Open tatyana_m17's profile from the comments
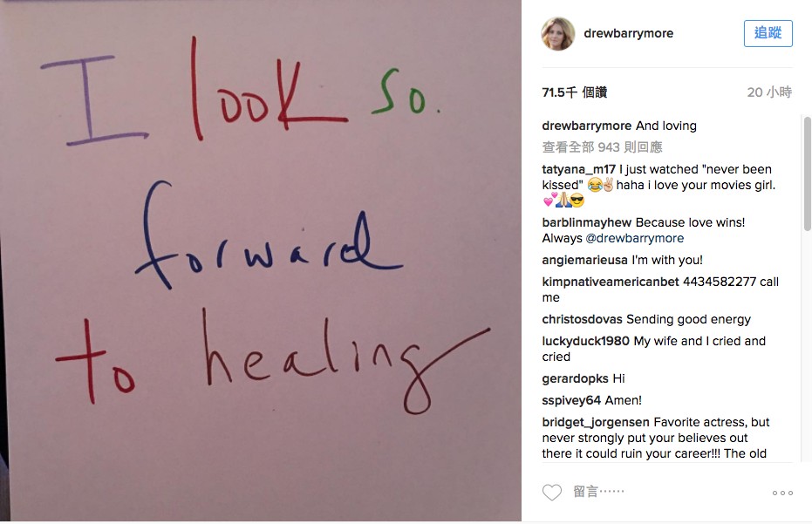This screenshot has width=812, height=524. pos(578,169)
